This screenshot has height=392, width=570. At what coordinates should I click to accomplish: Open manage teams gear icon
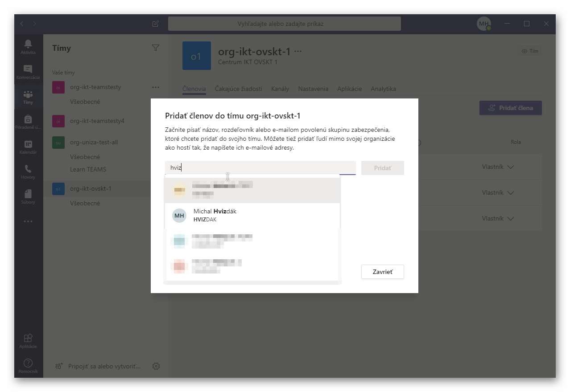click(x=156, y=366)
